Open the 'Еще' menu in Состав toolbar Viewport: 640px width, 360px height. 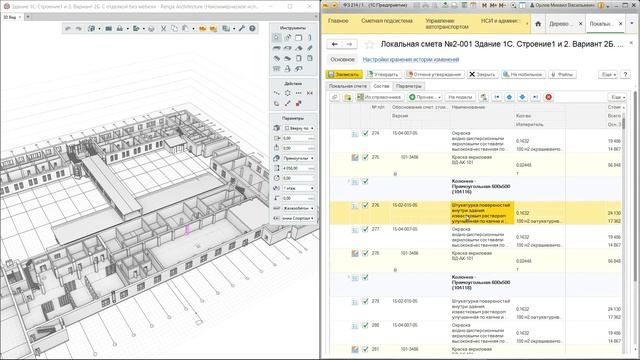[x=617, y=97]
